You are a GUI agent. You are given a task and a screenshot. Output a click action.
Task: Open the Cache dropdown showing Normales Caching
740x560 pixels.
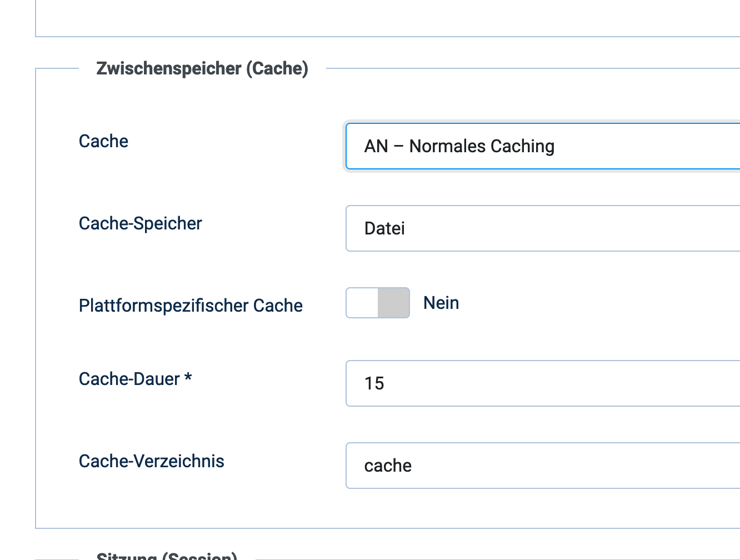tap(543, 146)
